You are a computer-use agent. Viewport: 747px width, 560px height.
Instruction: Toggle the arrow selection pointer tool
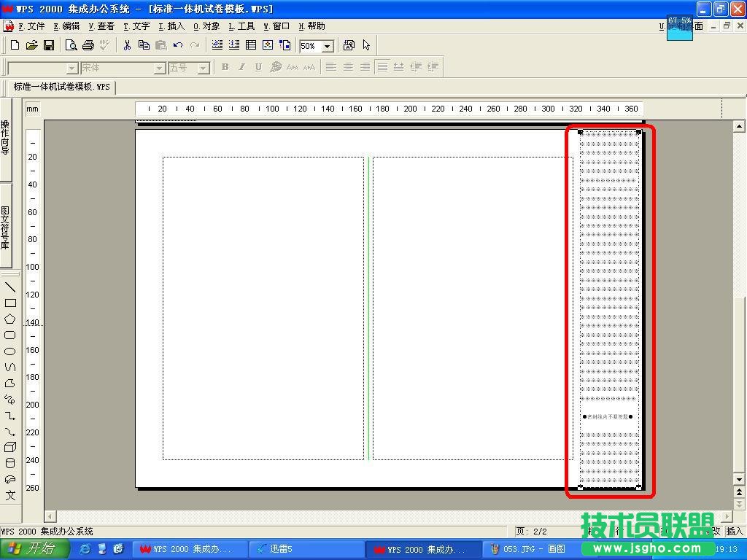(x=366, y=45)
